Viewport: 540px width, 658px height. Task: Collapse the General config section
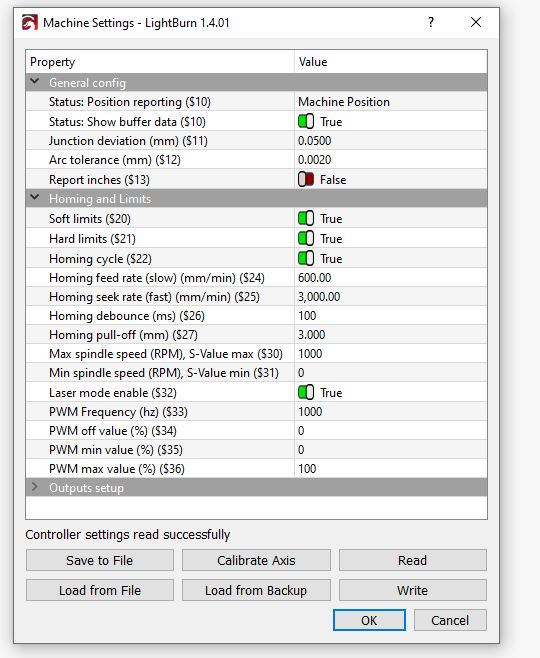coord(35,82)
